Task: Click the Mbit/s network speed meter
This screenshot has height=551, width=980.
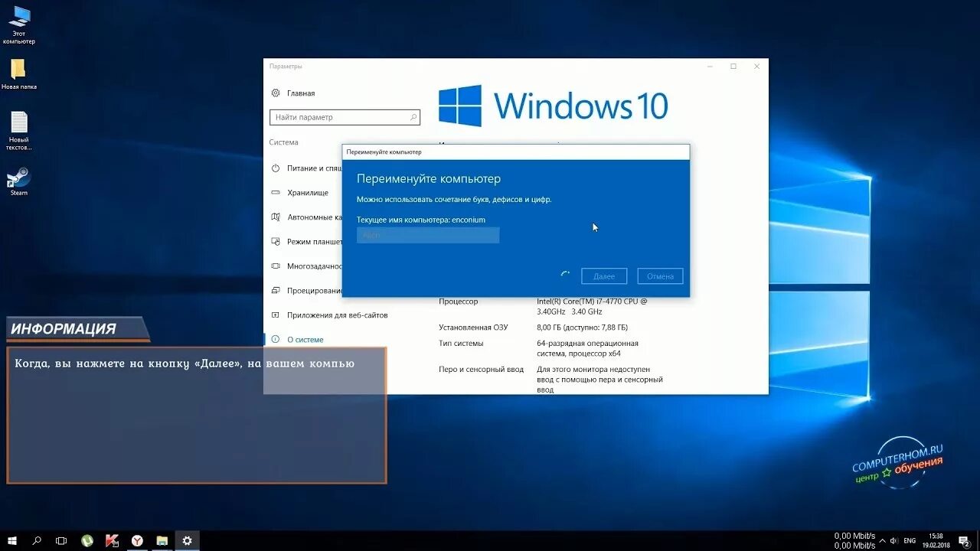Action: (x=854, y=540)
